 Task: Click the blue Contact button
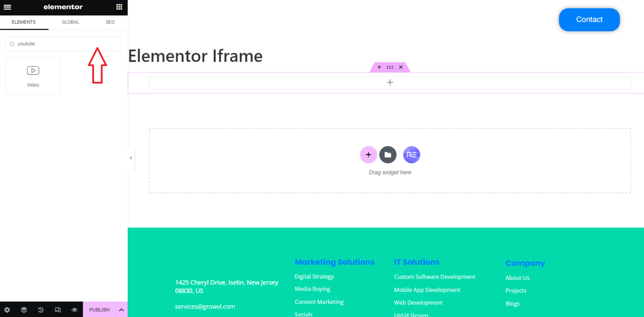(x=589, y=20)
